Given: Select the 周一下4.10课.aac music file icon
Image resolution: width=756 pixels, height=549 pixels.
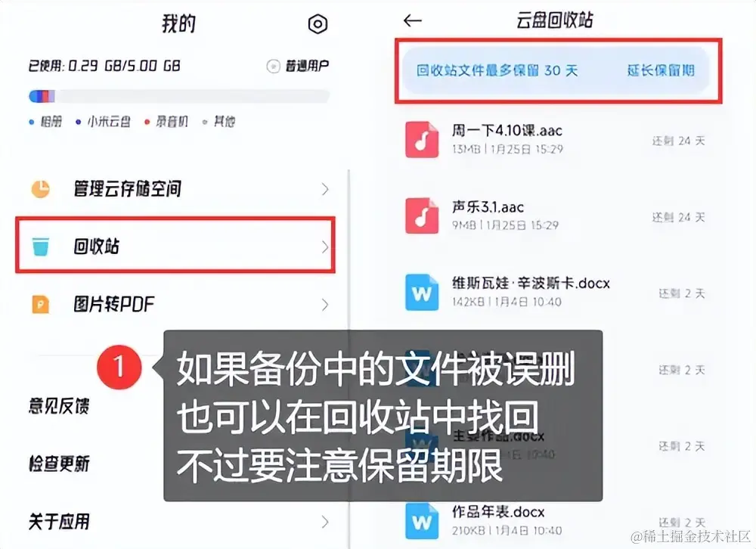Looking at the screenshot, I should (422, 139).
